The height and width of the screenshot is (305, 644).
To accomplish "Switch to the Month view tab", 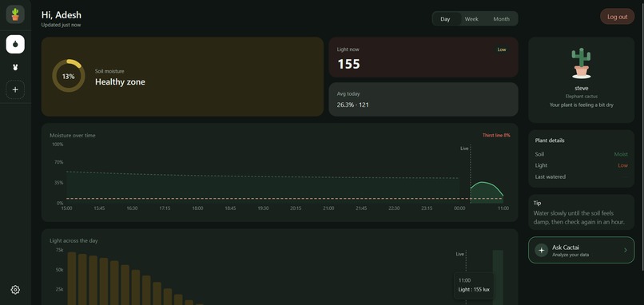I will pyautogui.click(x=501, y=19).
